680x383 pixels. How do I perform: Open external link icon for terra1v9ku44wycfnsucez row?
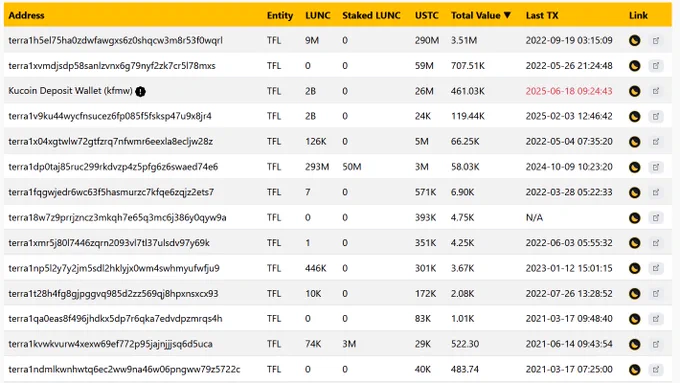(656, 116)
